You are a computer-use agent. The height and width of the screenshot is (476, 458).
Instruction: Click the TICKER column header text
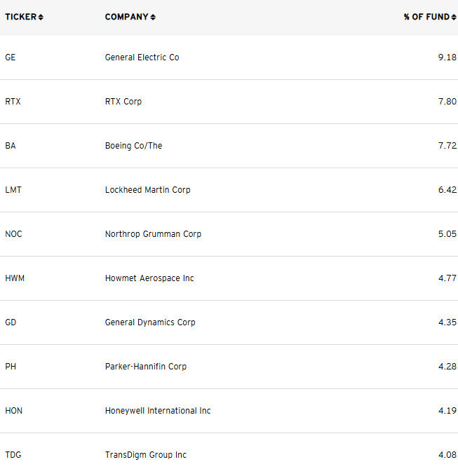coord(20,17)
